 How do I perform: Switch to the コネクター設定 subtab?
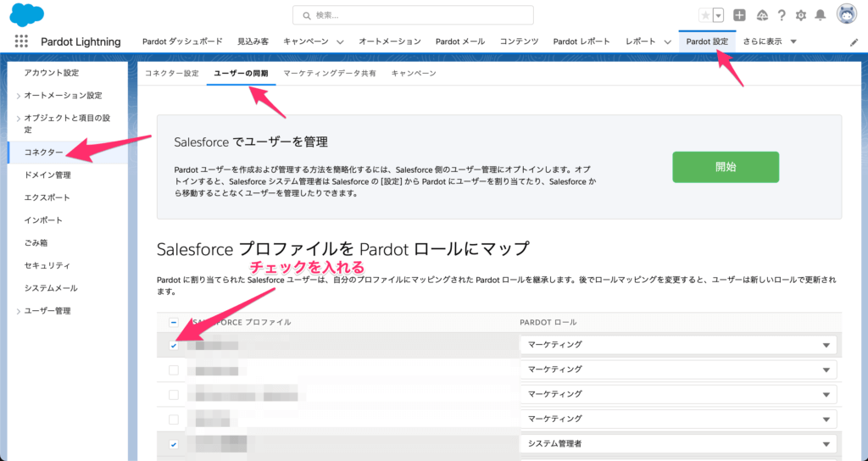pyautogui.click(x=171, y=73)
